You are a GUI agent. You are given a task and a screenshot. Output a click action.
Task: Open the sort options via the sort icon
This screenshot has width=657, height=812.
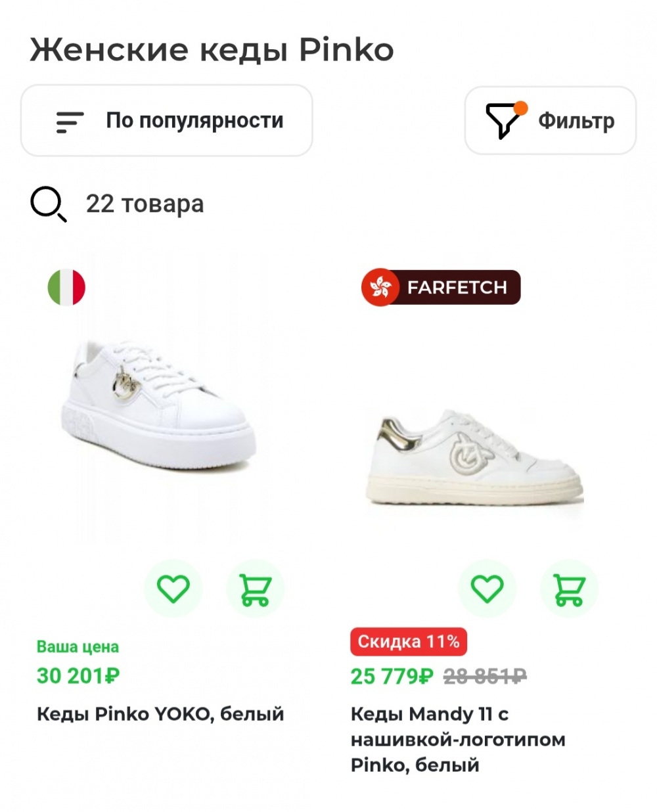click(68, 120)
